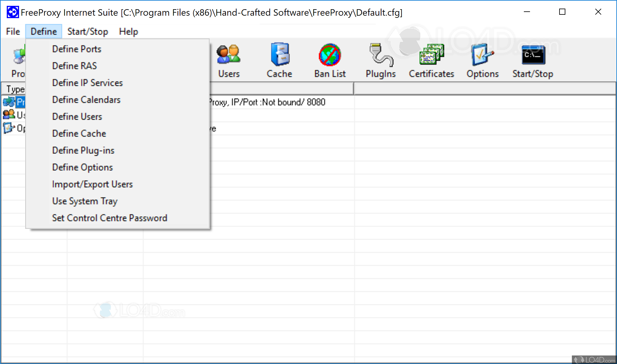This screenshot has width=617, height=364.
Task: Choose Define Options menu entry
Action: (x=117, y=167)
